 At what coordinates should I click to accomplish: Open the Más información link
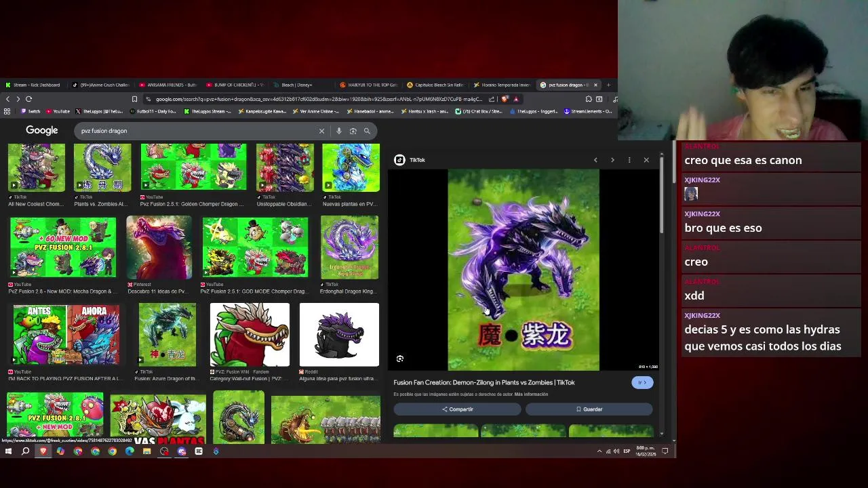531,394
